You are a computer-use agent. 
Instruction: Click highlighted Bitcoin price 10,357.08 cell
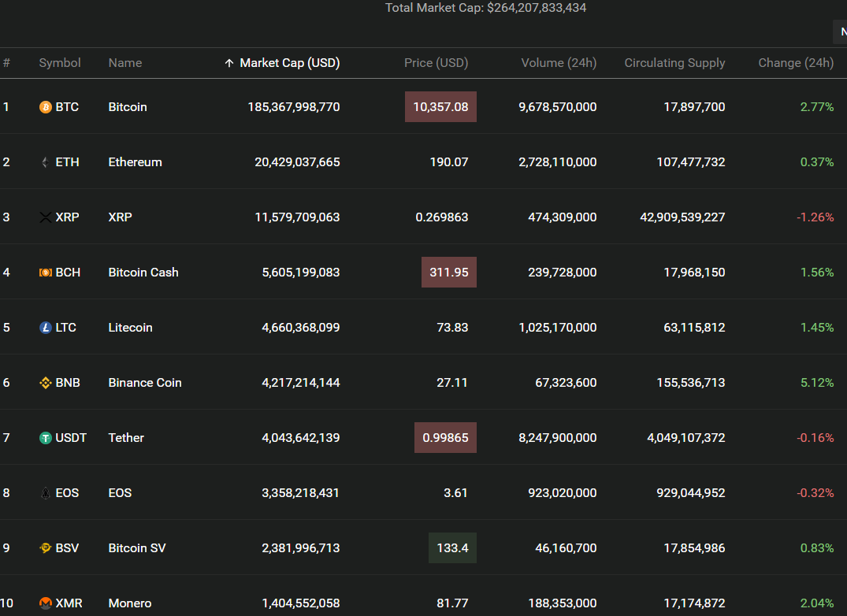point(440,107)
